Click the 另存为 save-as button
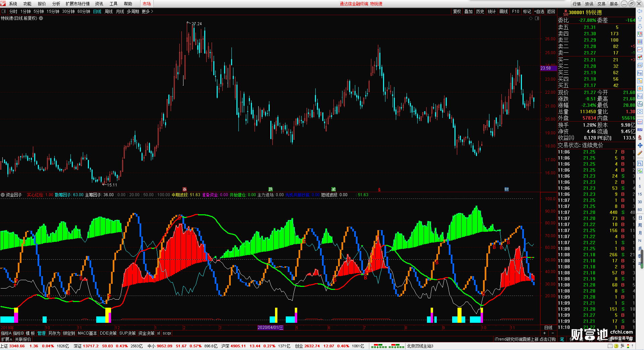The height and width of the screenshot is (350, 644). coord(54,333)
